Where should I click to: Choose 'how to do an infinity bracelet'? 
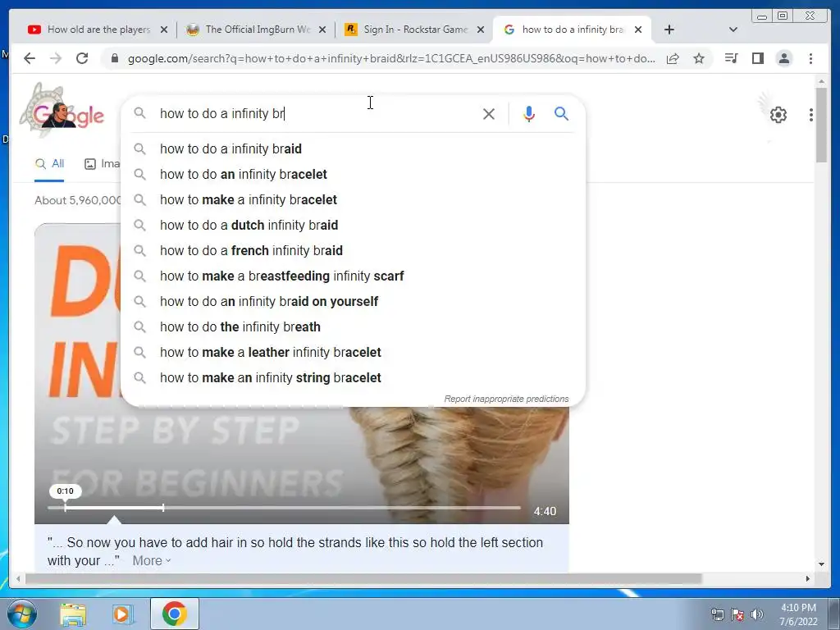click(353, 174)
